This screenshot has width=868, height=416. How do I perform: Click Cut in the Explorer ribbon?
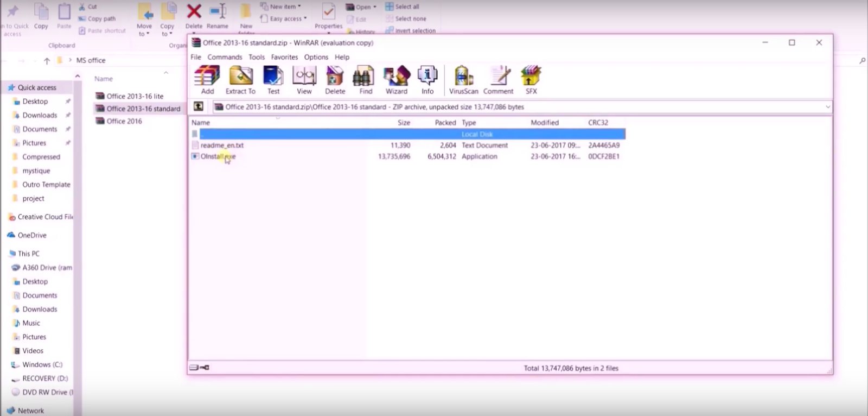pyautogui.click(x=88, y=7)
